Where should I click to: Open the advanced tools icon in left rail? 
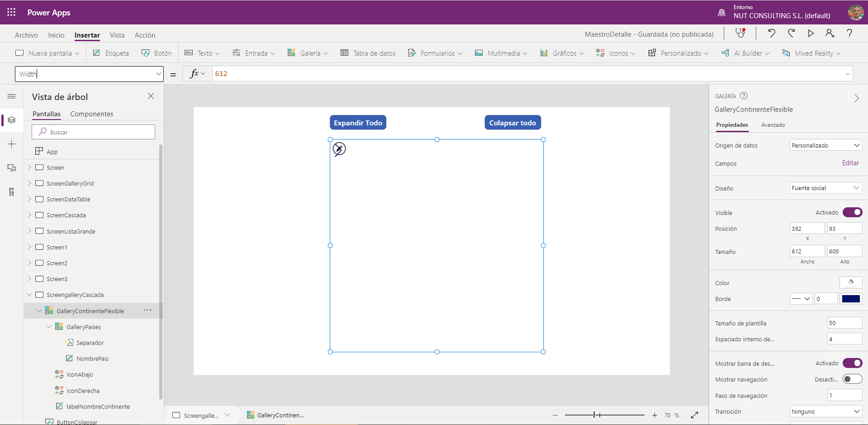(12, 192)
